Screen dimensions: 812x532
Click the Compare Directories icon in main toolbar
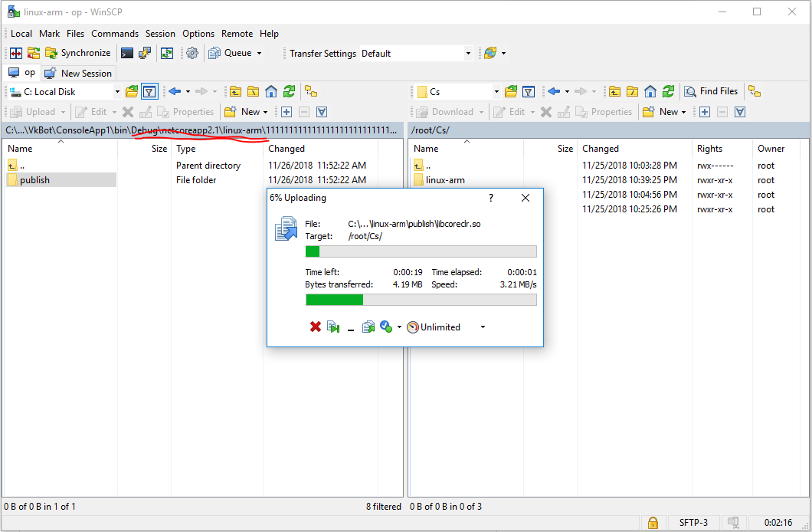click(x=16, y=53)
